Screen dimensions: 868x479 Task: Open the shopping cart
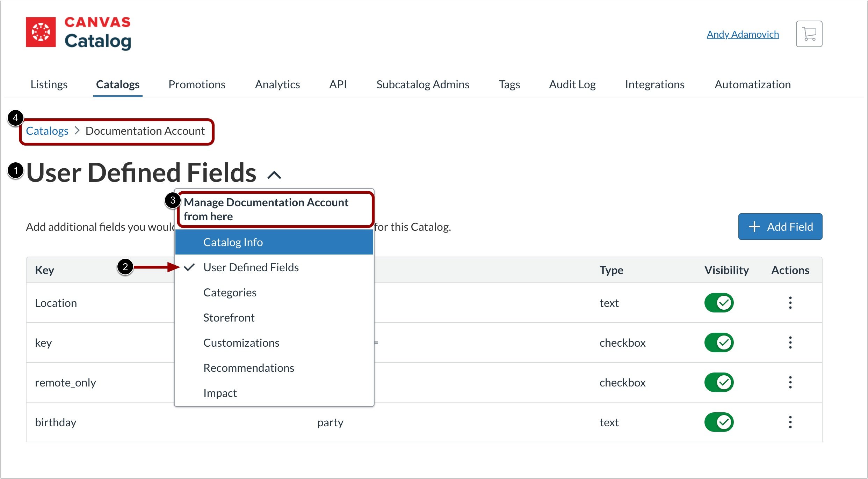click(x=809, y=34)
